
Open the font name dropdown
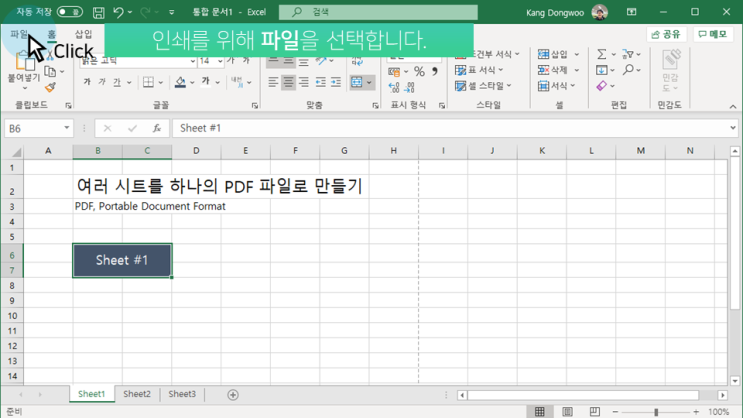click(x=192, y=61)
